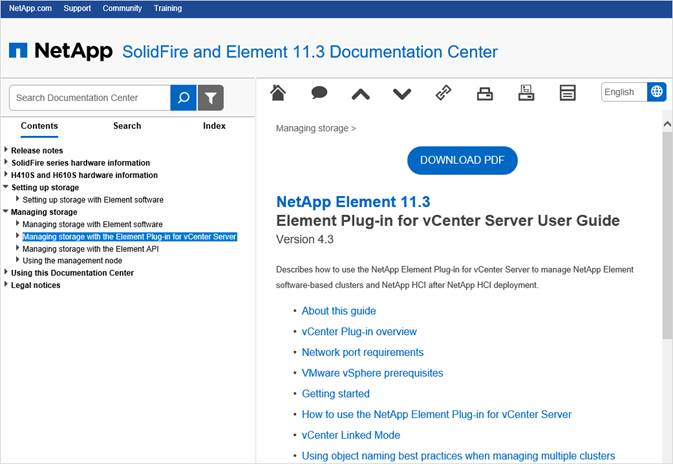
Task: Click SolidFire and Element 11.3 Documentation Center title
Action: tap(310, 52)
